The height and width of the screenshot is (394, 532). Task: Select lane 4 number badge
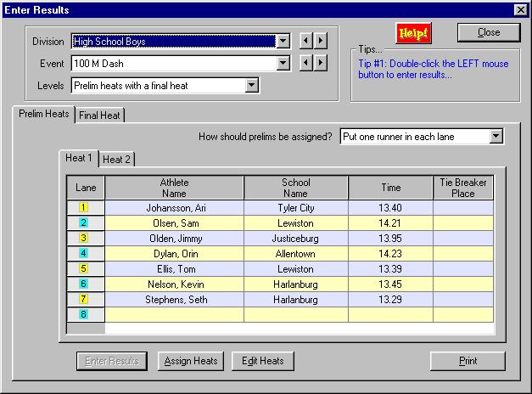click(83, 253)
